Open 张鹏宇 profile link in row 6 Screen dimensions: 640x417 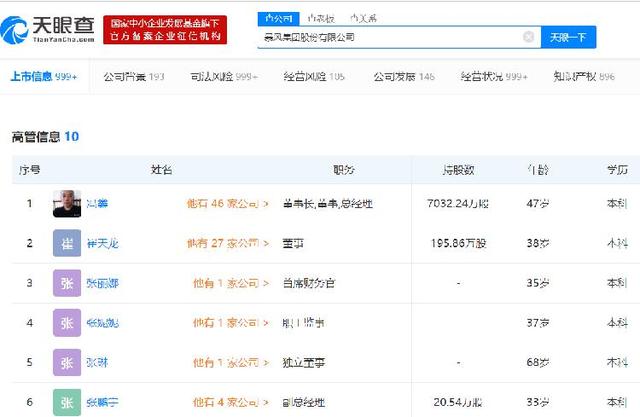pyautogui.click(x=102, y=402)
